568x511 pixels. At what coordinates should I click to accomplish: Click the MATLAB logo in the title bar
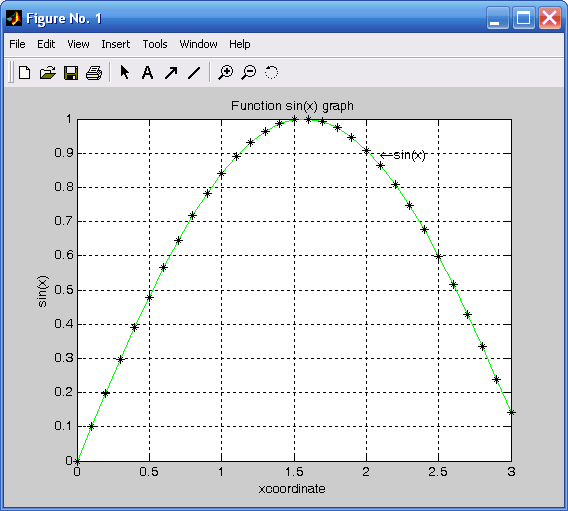(14, 18)
